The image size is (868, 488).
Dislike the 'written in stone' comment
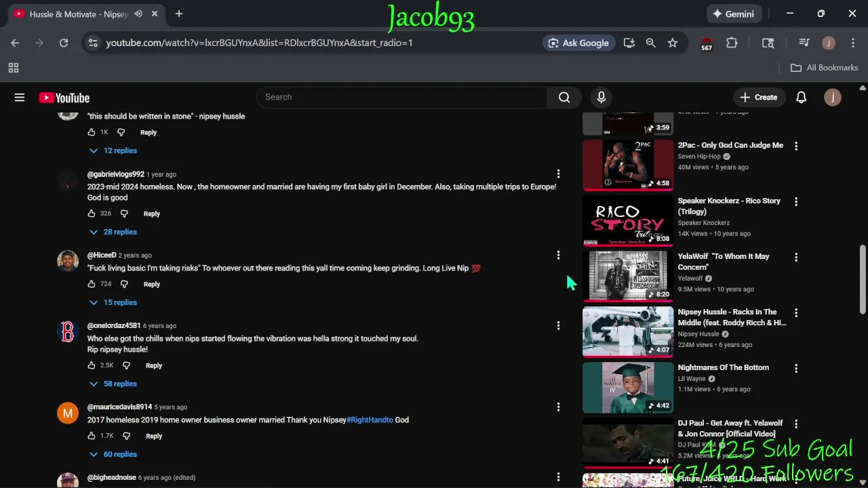[121, 132]
